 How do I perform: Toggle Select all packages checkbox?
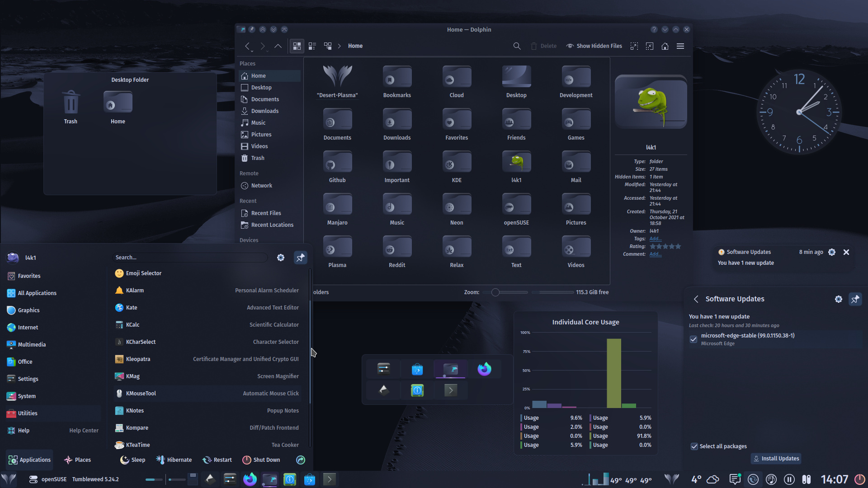[x=694, y=446]
